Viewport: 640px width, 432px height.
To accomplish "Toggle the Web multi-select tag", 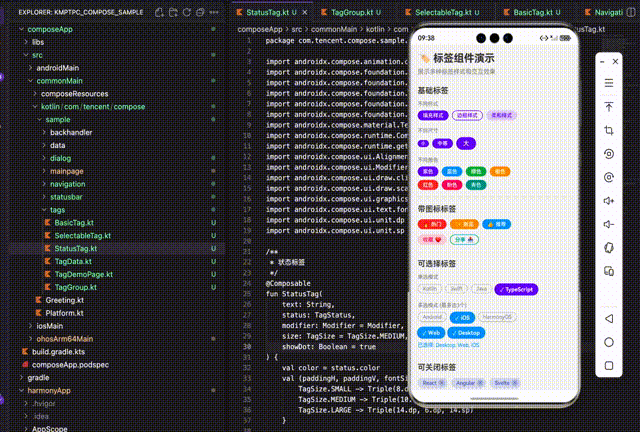I will pyautogui.click(x=431, y=333).
